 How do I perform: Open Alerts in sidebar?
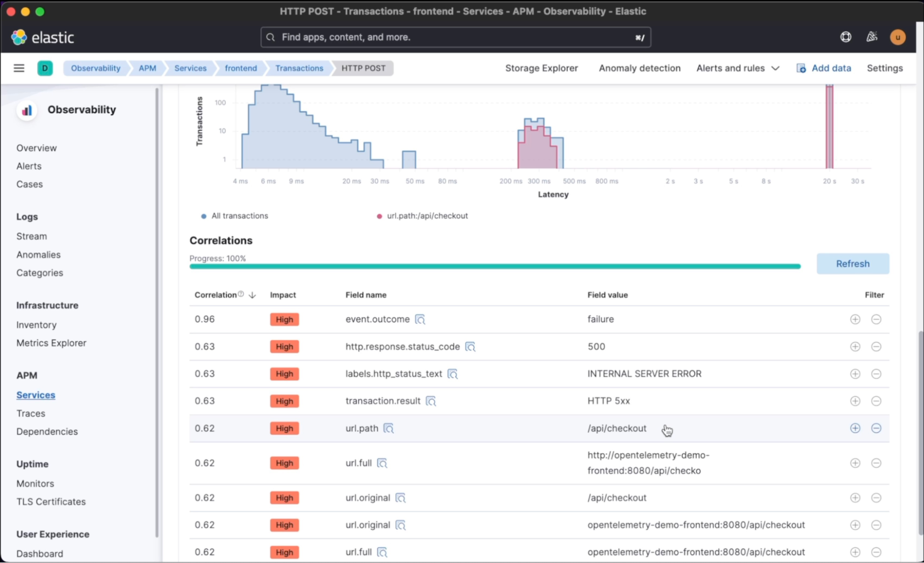pos(29,166)
